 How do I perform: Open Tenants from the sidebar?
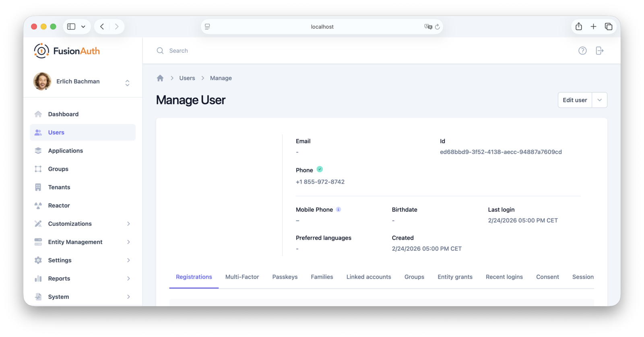click(x=83, y=187)
